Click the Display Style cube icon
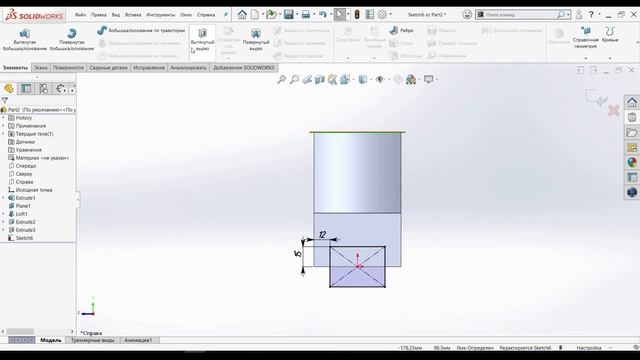This screenshot has height=360, width=640. pyautogui.click(x=362, y=79)
